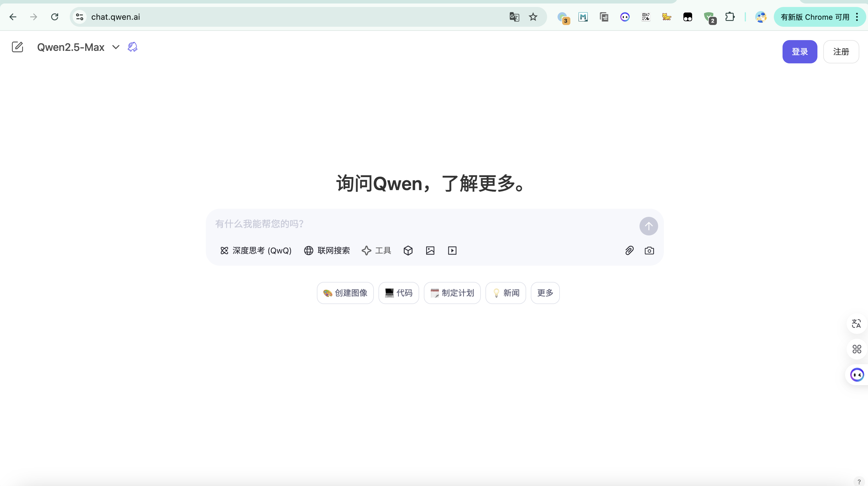Click 有新版 Chrome 可用 update button

[815, 17]
